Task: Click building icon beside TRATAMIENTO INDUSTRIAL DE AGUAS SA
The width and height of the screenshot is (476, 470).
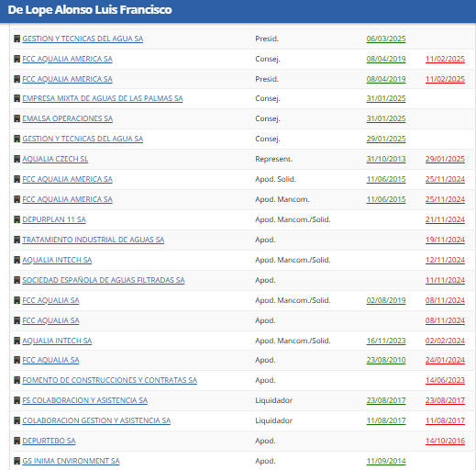Action: click(17, 240)
